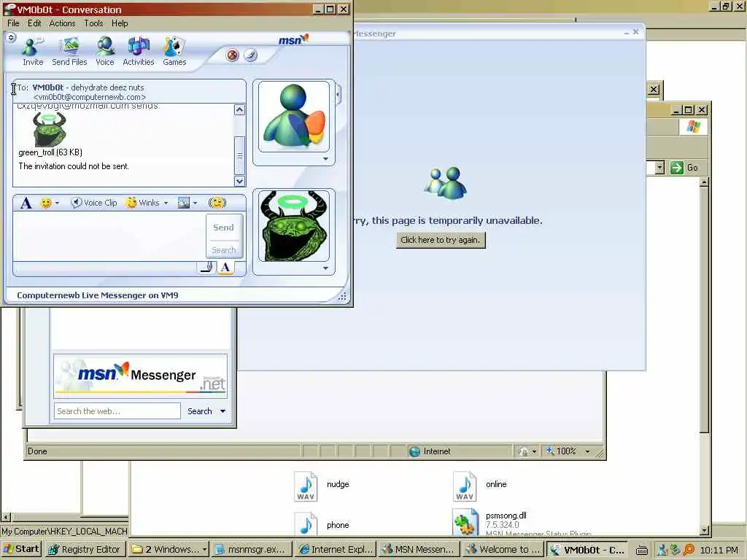This screenshot has height=560, width=747.
Task: Collapse the display picture side panel
Action: (338, 94)
